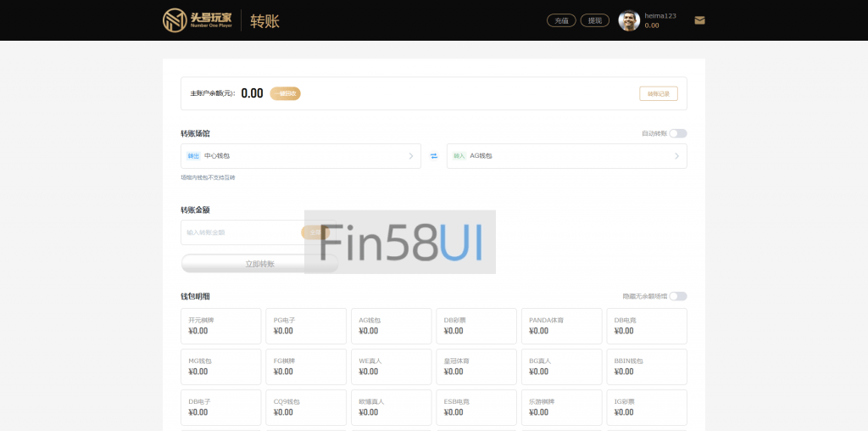Open the mail envelope icon
The height and width of the screenshot is (431, 868).
click(x=699, y=20)
